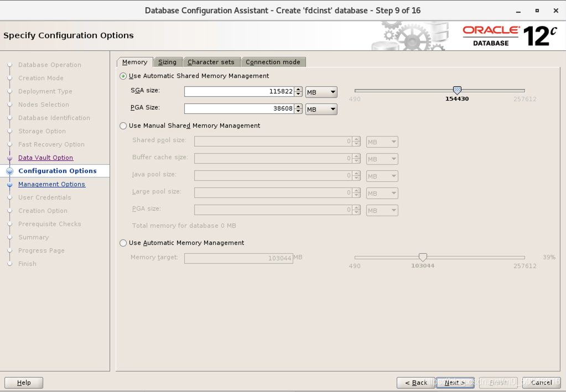Click the Configuration Options step bullet icon
The width and height of the screenshot is (566, 392).
(10, 171)
